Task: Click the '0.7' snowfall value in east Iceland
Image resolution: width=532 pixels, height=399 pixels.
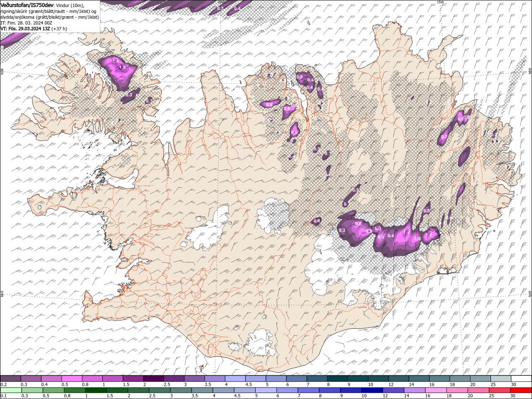Action: (444, 137)
